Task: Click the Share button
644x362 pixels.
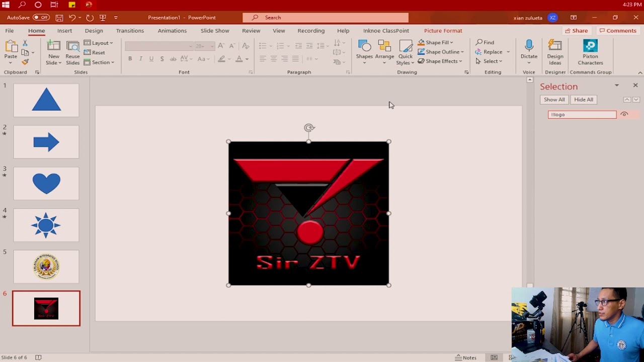Action: click(x=576, y=31)
